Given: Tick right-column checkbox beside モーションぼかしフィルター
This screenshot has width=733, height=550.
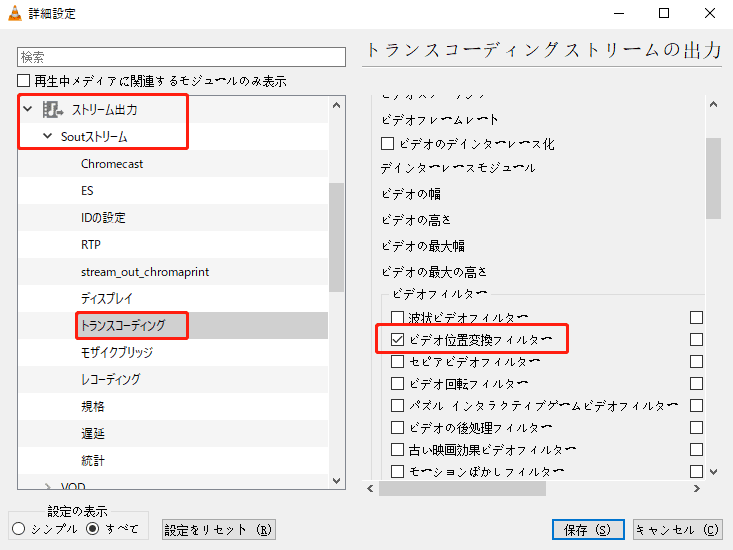Looking at the screenshot, I should pos(697,471).
